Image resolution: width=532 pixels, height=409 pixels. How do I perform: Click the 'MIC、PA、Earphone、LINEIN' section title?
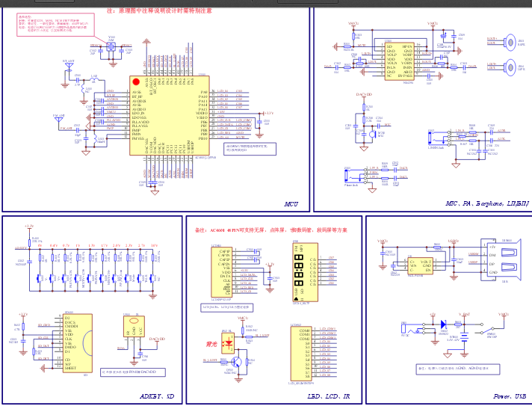[x=487, y=203]
